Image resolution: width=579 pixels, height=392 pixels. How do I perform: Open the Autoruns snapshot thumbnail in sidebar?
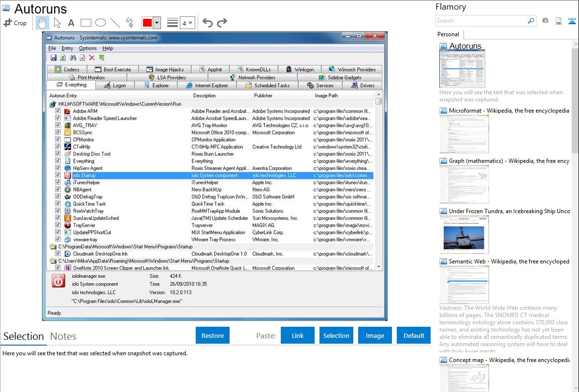click(462, 69)
